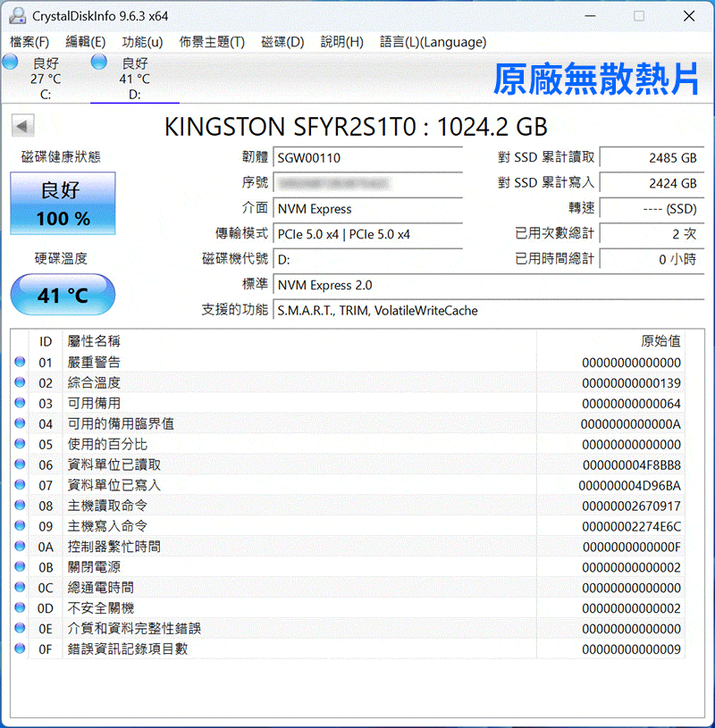715x728 pixels.
Task: Click the power on hours value 0 小時
Action: coord(652,260)
